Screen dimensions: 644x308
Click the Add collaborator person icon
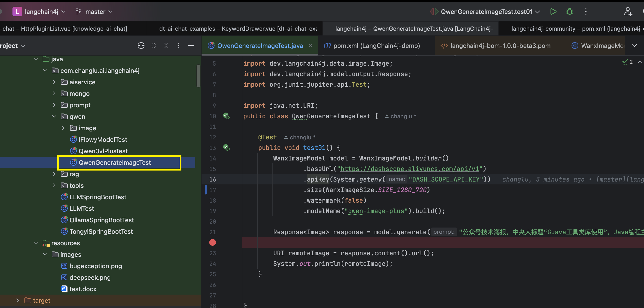(x=628, y=11)
